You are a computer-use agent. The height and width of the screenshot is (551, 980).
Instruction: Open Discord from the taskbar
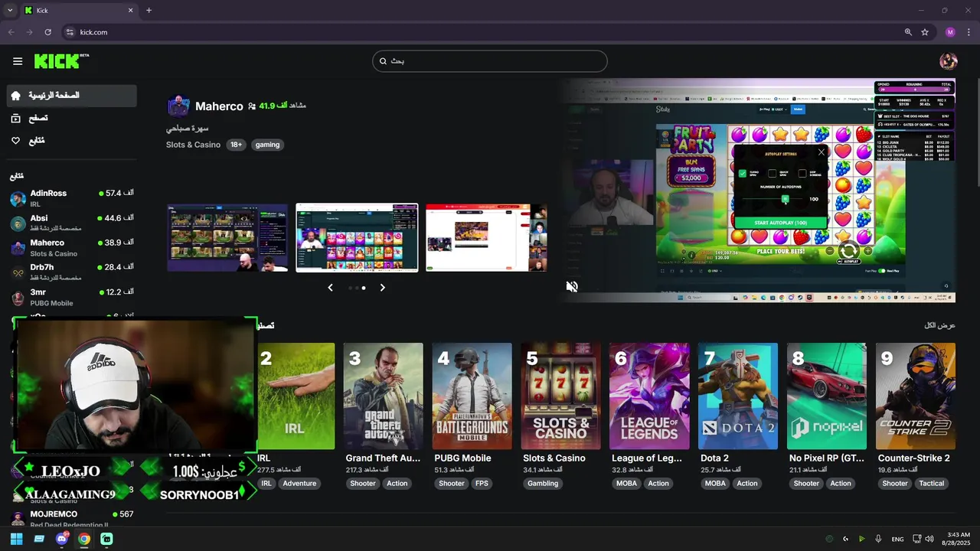(61, 539)
